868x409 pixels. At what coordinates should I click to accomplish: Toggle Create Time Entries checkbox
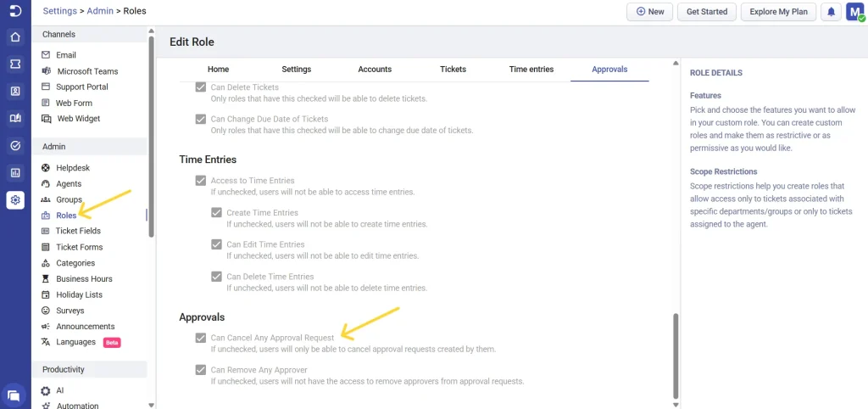pyautogui.click(x=216, y=213)
